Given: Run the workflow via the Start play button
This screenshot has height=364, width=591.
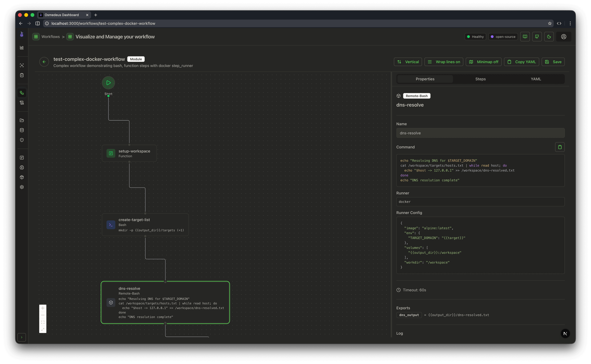Looking at the screenshot, I should coord(108,83).
